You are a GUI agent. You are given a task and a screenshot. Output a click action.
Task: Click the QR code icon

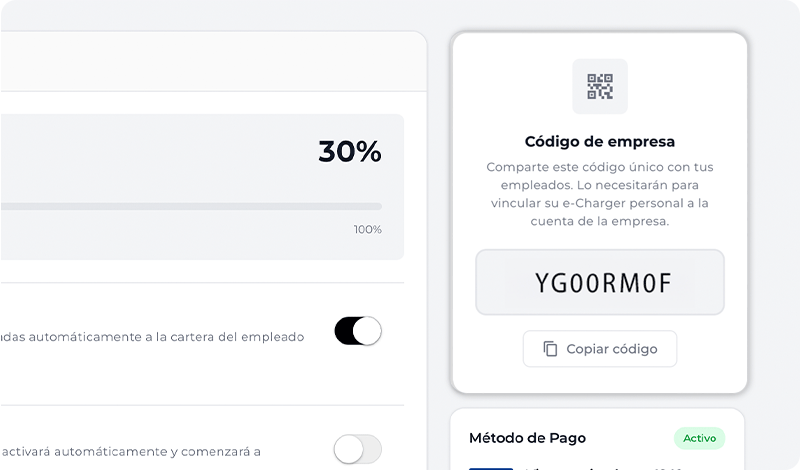(600, 86)
